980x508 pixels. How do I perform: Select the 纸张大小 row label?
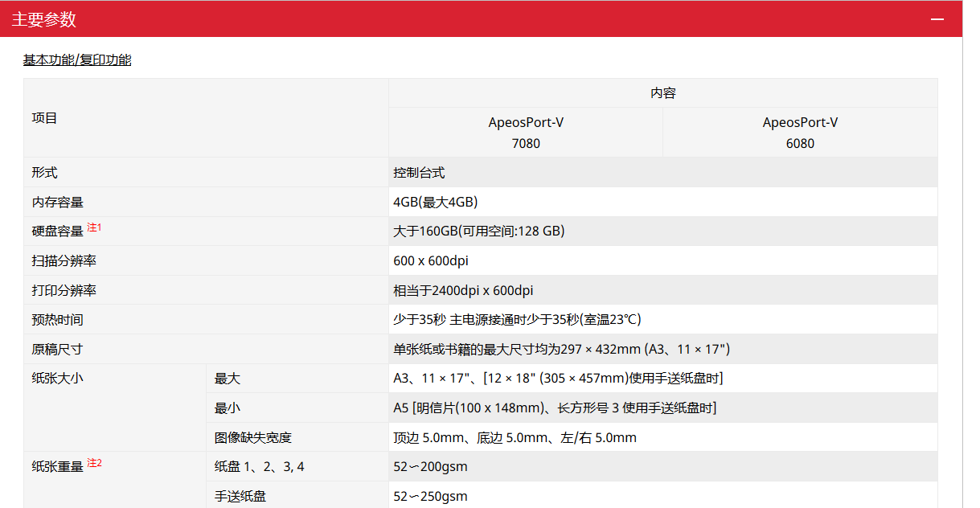point(58,379)
